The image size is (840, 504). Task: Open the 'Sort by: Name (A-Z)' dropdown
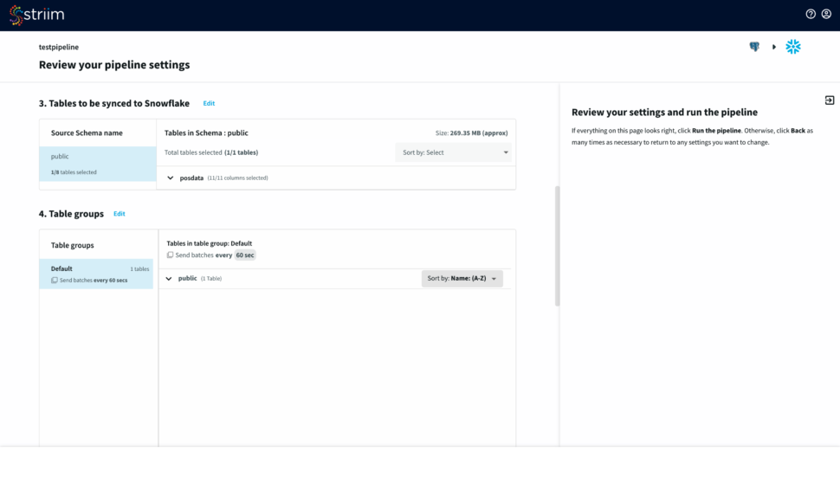point(462,279)
